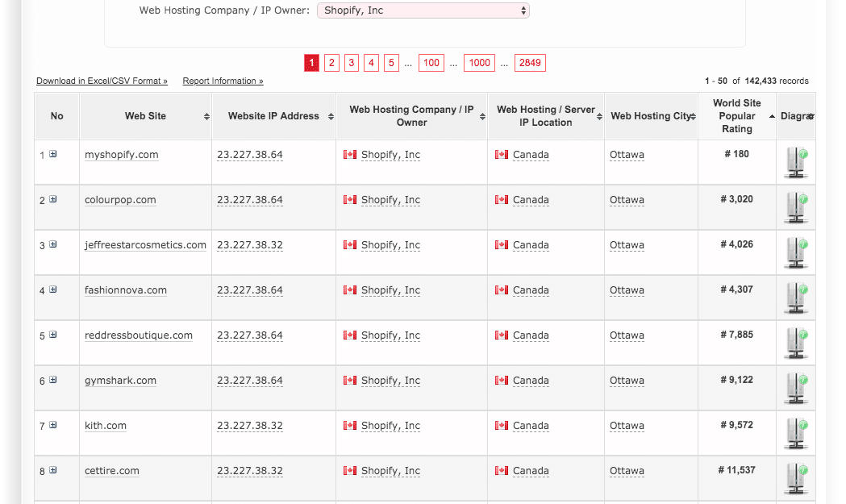Click rating # 3,020 for colourpop.com
This screenshot has width=846, height=504.
(737, 199)
